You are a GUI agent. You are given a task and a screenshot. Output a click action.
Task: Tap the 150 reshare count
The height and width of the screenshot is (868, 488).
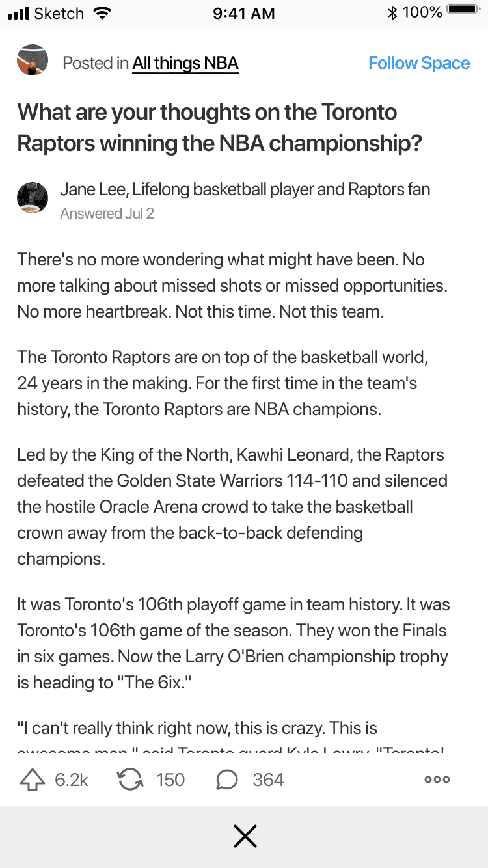click(170, 780)
